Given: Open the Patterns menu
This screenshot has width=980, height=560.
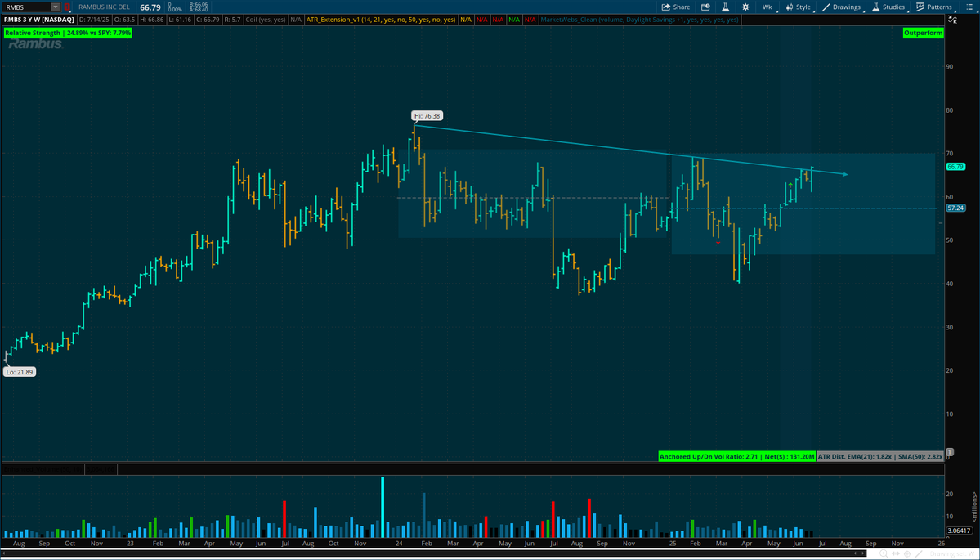Looking at the screenshot, I should point(933,7).
